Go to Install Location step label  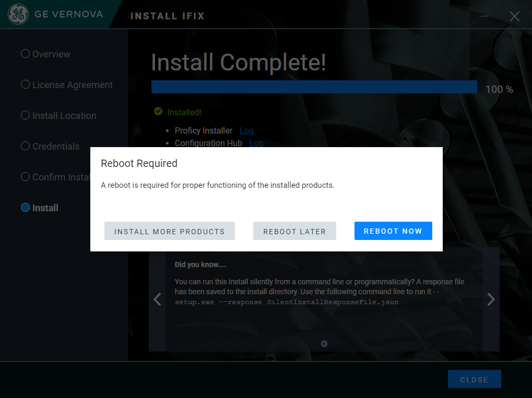pyautogui.click(x=64, y=116)
